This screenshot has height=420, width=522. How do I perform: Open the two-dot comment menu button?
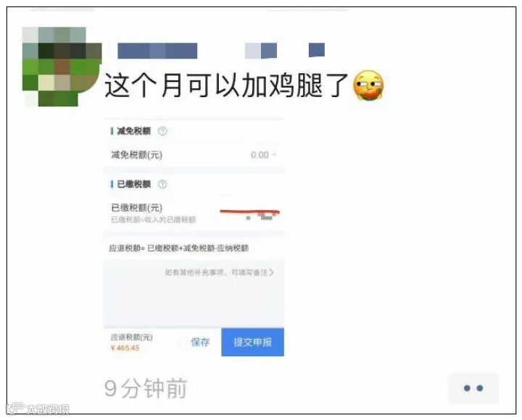coord(473,387)
